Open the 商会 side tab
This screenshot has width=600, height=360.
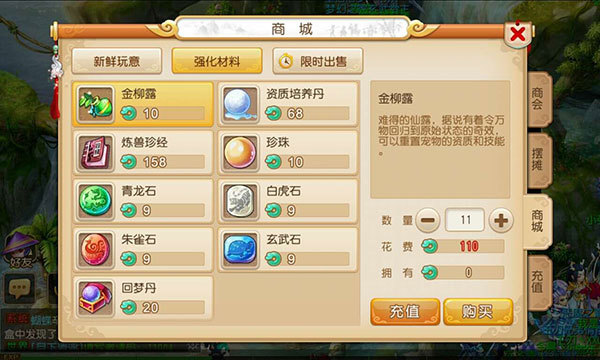538,99
